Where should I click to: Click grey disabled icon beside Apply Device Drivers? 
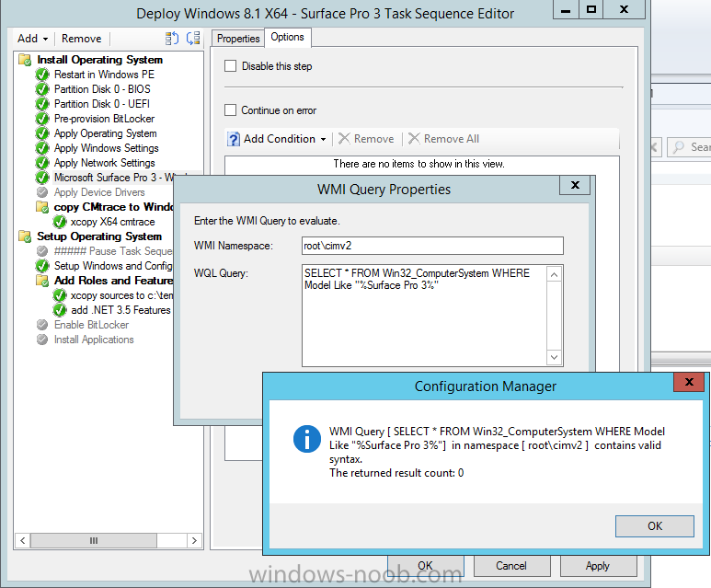(x=42, y=192)
